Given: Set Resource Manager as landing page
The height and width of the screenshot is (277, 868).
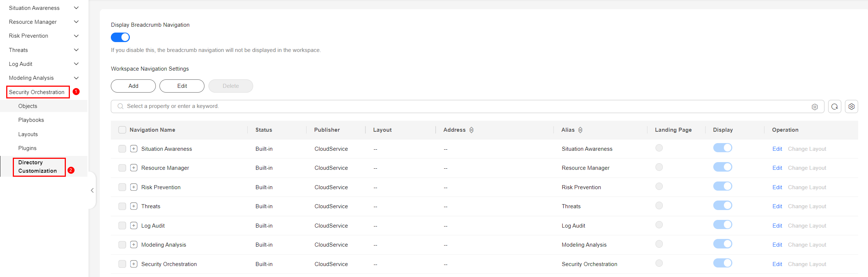Looking at the screenshot, I should [x=659, y=167].
